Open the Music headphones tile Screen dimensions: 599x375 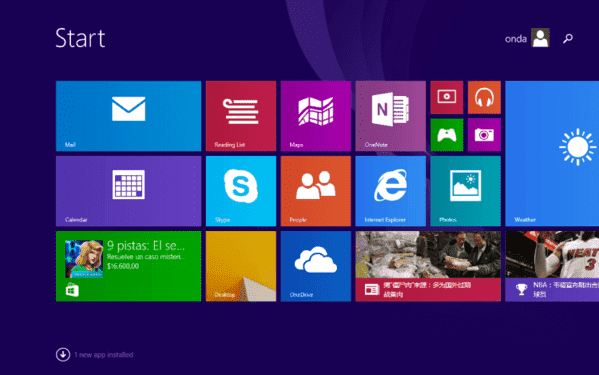484,97
